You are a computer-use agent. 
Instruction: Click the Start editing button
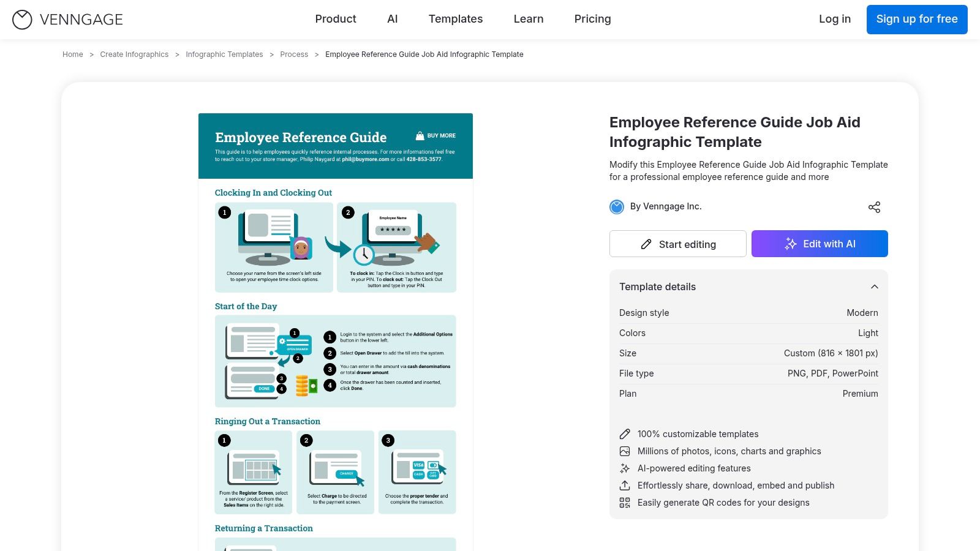[678, 244]
